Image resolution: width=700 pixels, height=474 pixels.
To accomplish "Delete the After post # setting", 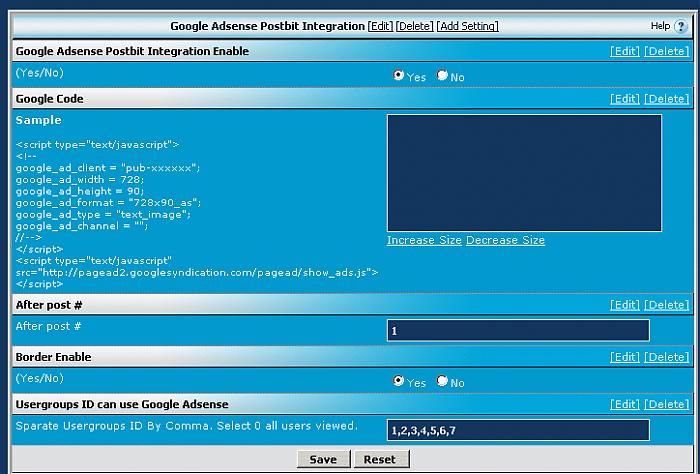I will tap(667, 305).
